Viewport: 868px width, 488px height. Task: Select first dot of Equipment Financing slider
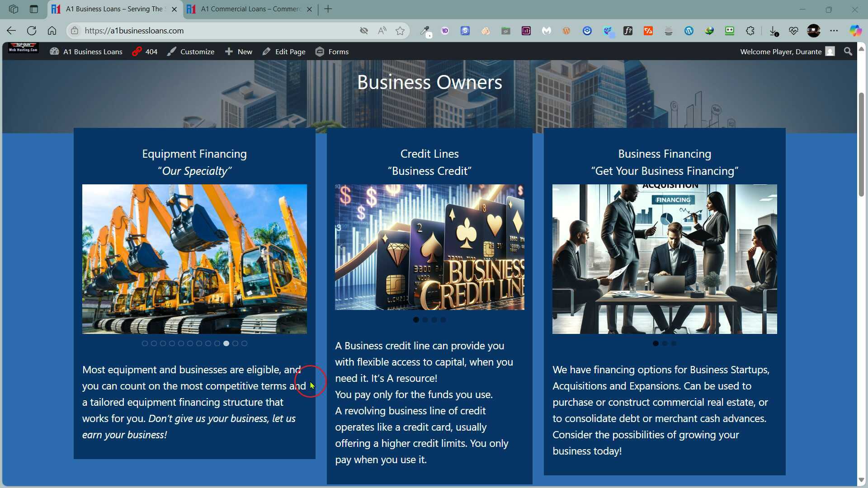[145, 343]
